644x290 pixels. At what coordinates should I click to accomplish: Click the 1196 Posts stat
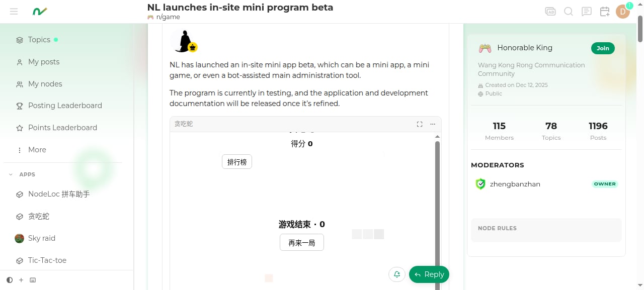coord(598,131)
